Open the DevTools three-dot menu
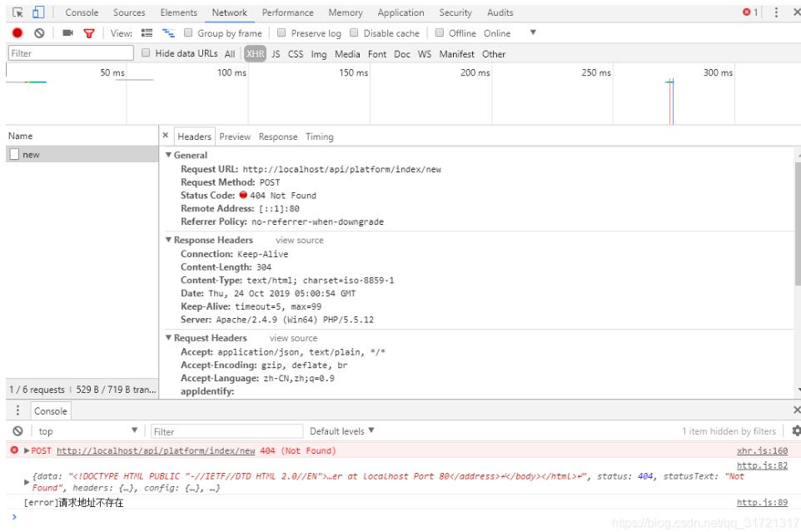Screen dimensions: 801x532 776,12
